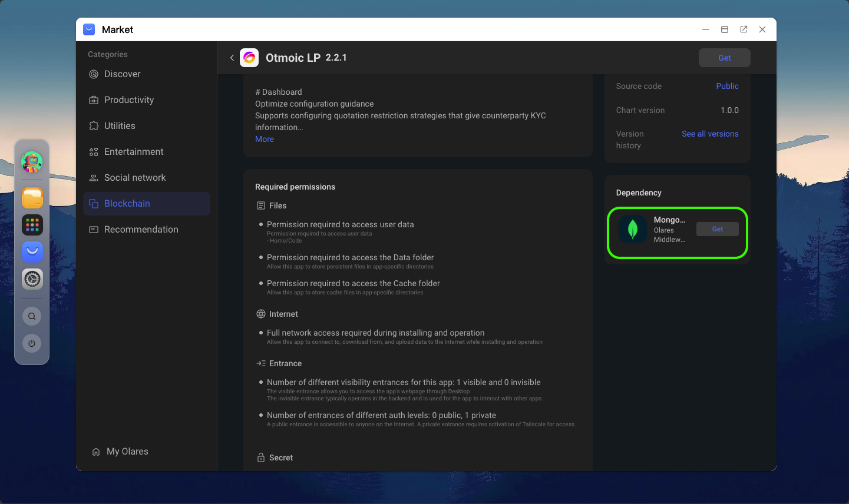Image resolution: width=849 pixels, height=504 pixels.
Task: Click Get button to install Otmoic LP
Action: point(724,58)
